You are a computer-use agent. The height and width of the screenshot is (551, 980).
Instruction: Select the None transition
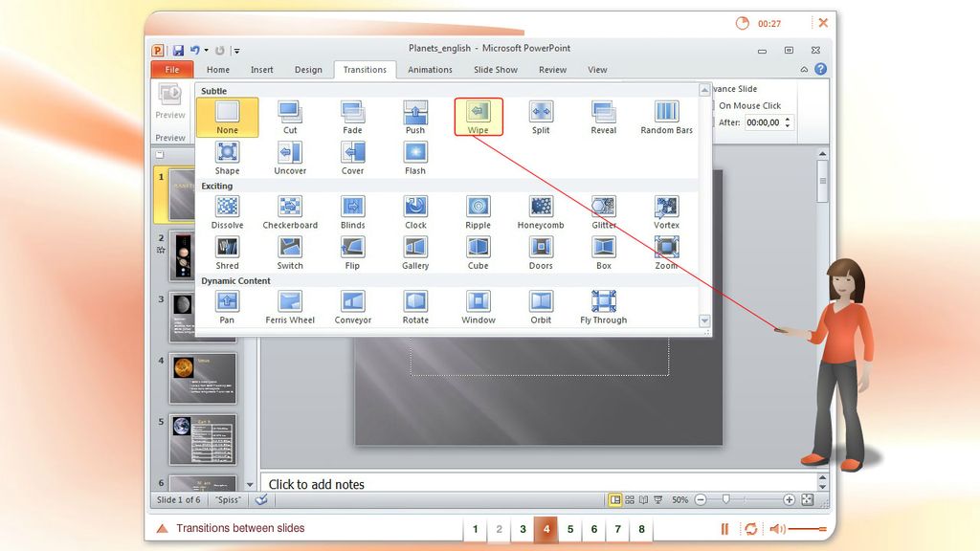tap(227, 118)
